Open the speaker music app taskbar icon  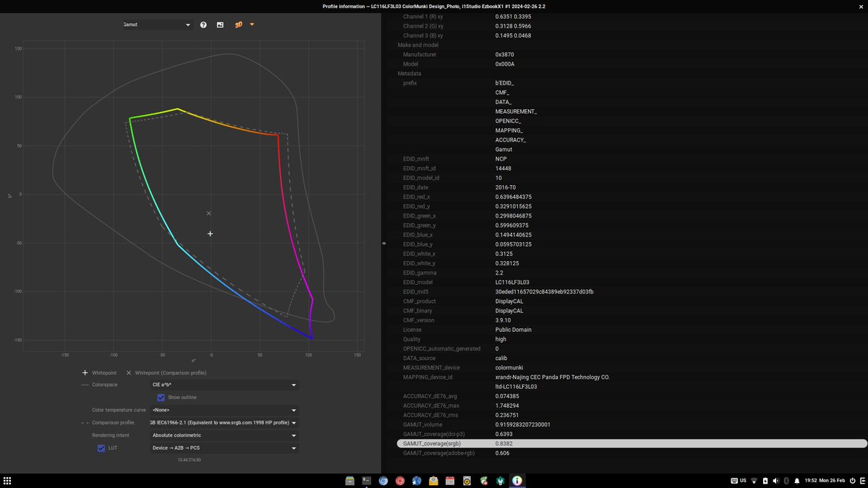(467, 481)
